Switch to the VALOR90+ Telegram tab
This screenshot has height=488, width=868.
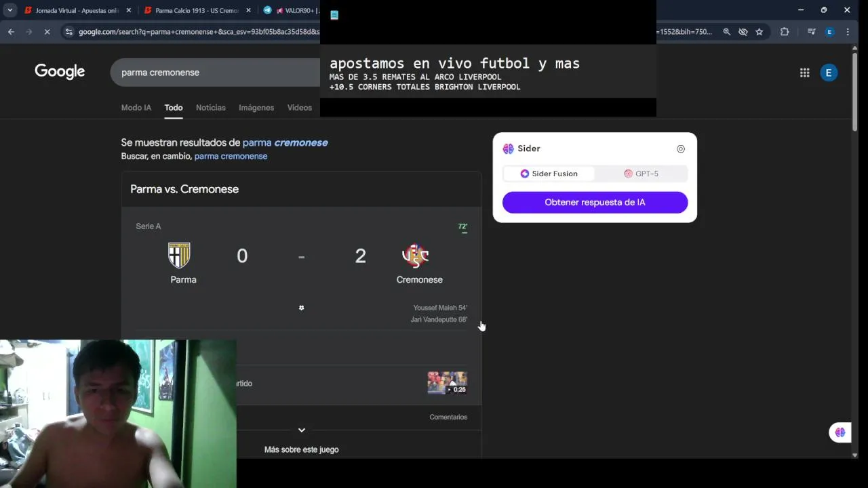pos(290,10)
